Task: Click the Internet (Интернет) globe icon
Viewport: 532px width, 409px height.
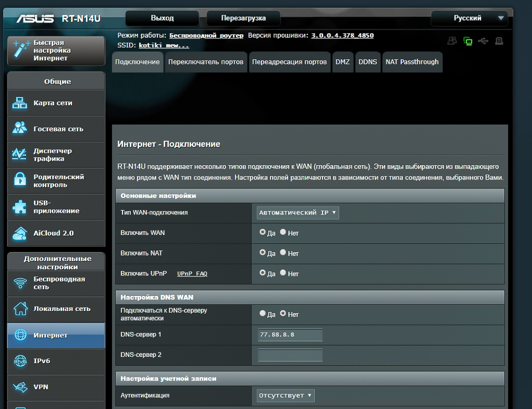Action: [21, 335]
